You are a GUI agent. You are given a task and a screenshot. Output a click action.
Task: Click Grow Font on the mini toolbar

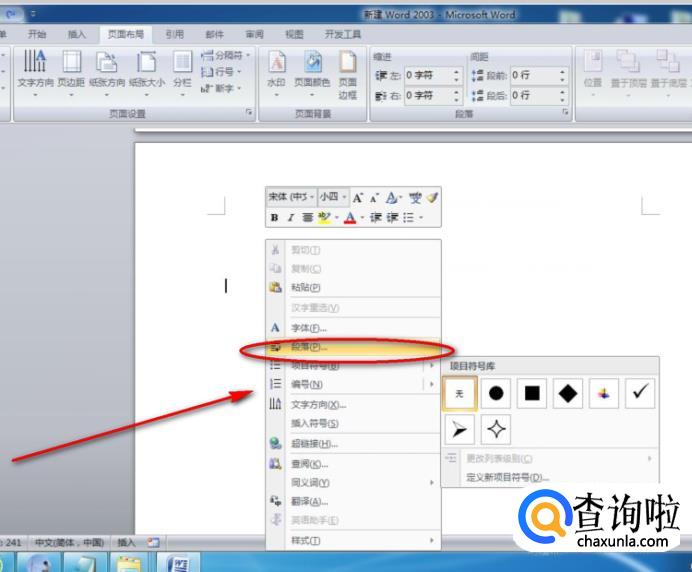point(357,198)
